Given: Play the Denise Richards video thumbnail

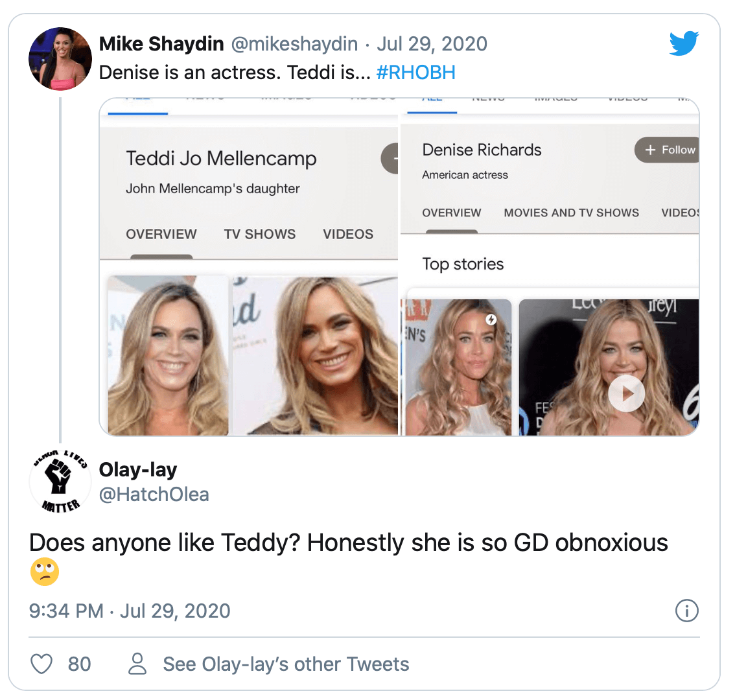Looking at the screenshot, I should pyautogui.click(x=625, y=393).
